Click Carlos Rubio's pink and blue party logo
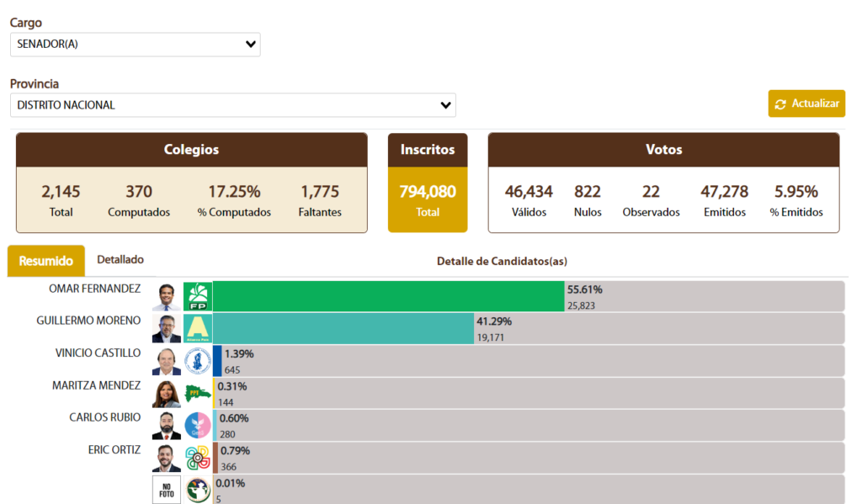Image resolution: width=862 pixels, height=504 pixels. click(198, 425)
